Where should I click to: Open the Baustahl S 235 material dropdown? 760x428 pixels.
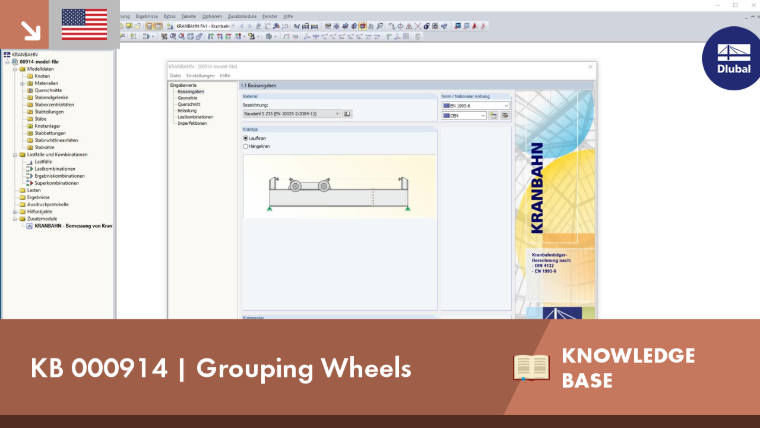(x=291, y=114)
